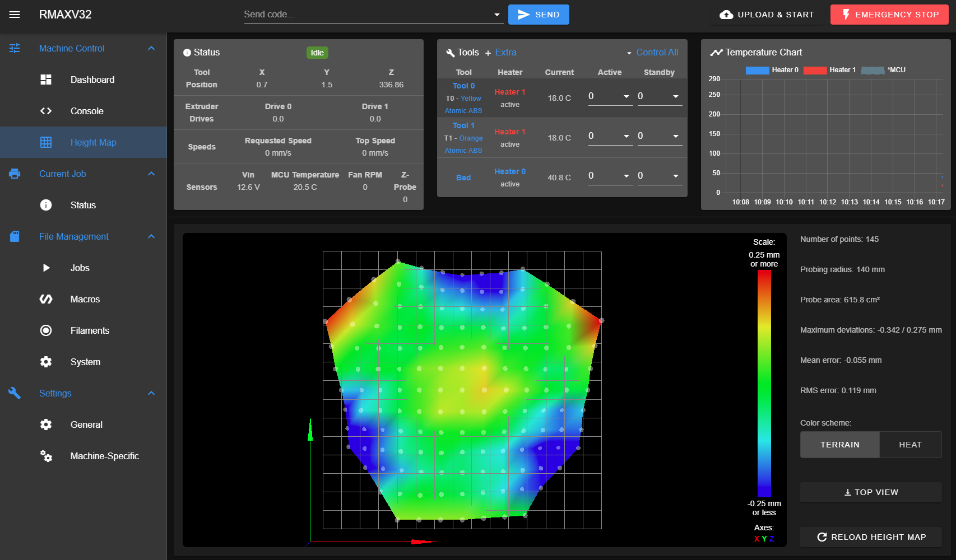The image size is (956, 560).
Task: Click the Bed link
Action: pos(463,178)
